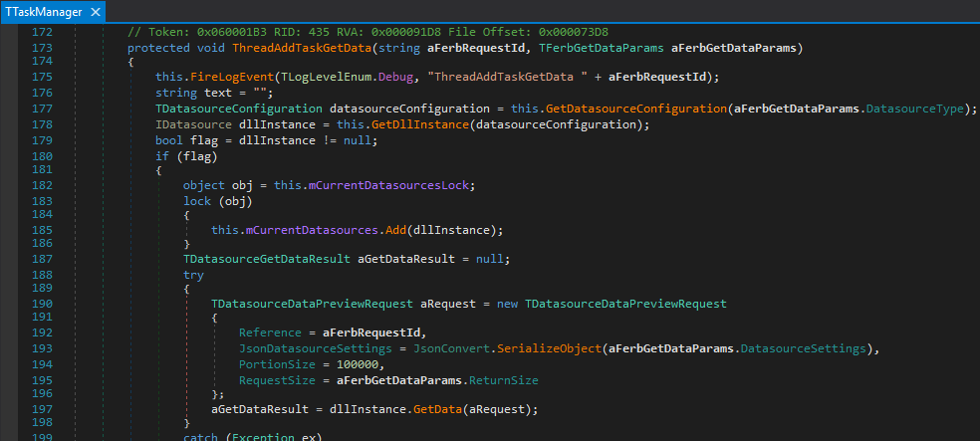This screenshot has width=980, height=441.
Task: Click DatasourceSettings property ending line 193
Action: coord(803,348)
